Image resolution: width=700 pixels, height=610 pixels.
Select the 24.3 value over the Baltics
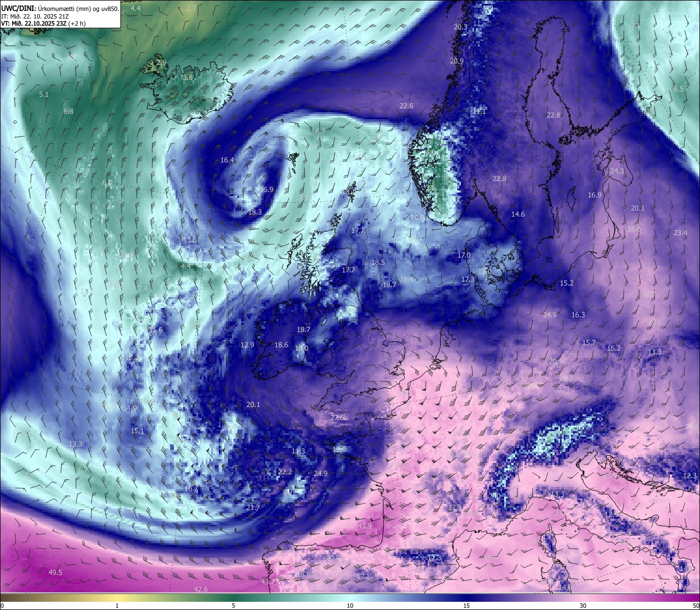[617, 171]
